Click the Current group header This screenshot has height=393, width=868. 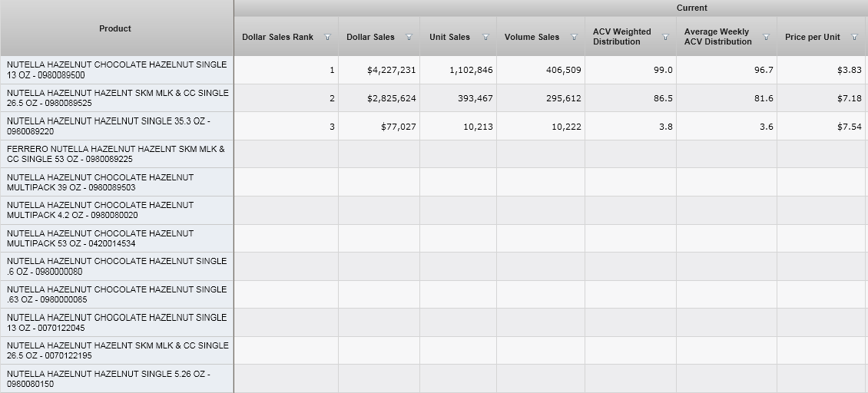[x=691, y=8]
